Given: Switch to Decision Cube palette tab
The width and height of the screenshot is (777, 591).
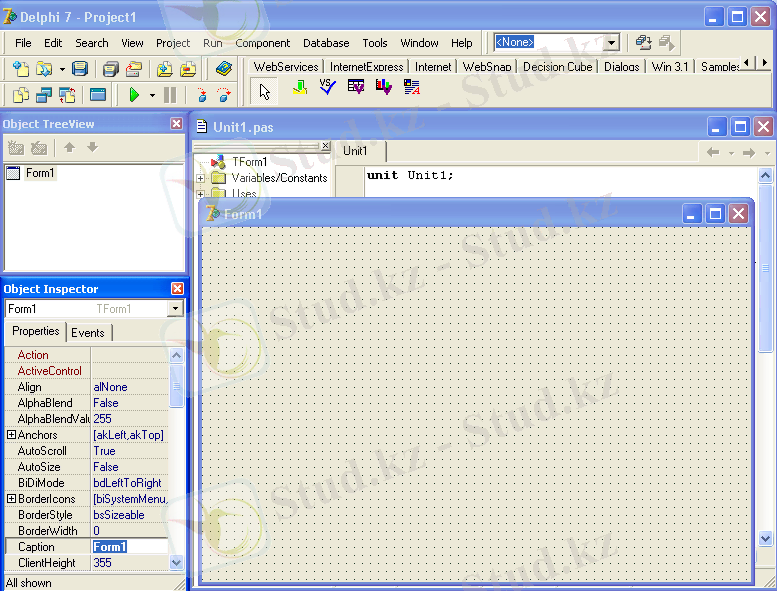Looking at the screenshot, I should pos(557,66).
